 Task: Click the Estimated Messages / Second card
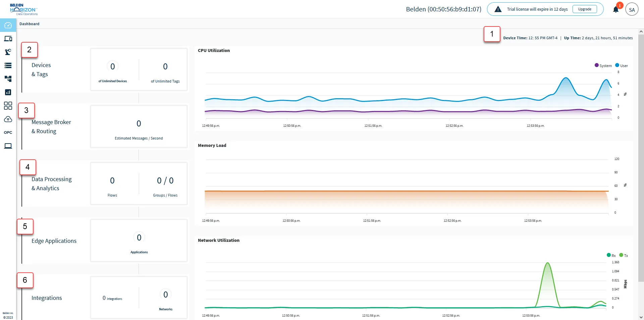(139, 126)
